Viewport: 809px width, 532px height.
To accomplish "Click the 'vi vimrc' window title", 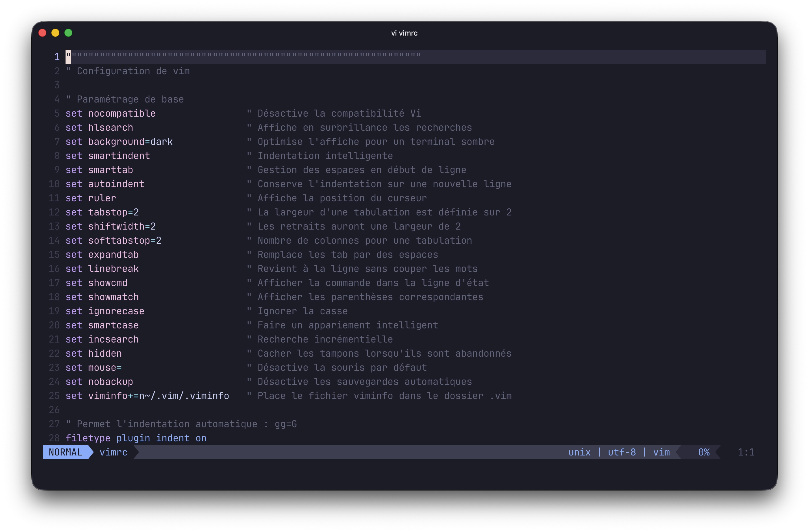I will coord(404,33).
